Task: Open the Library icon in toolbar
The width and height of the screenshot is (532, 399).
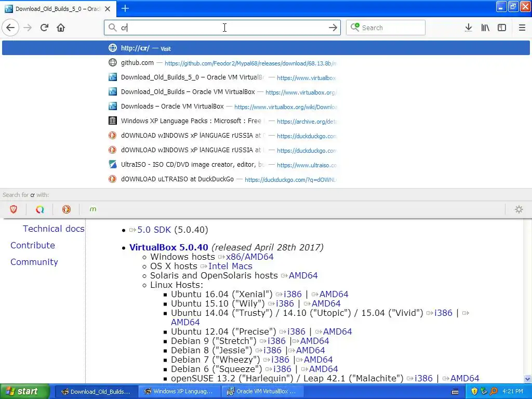Action: (485, 28)
